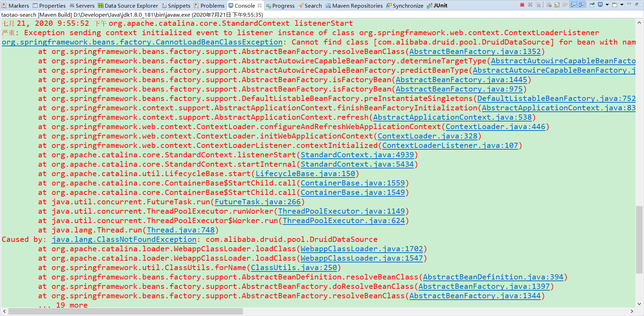The image size is (644, 316).
Task: Open FutureTask.java:266 link
Action: [258, 202]
